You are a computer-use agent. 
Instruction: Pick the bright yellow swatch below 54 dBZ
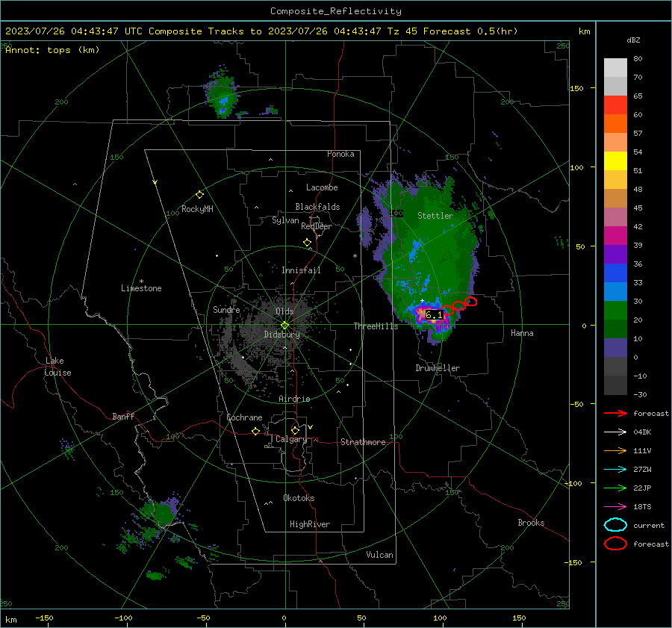pos(615,161)
